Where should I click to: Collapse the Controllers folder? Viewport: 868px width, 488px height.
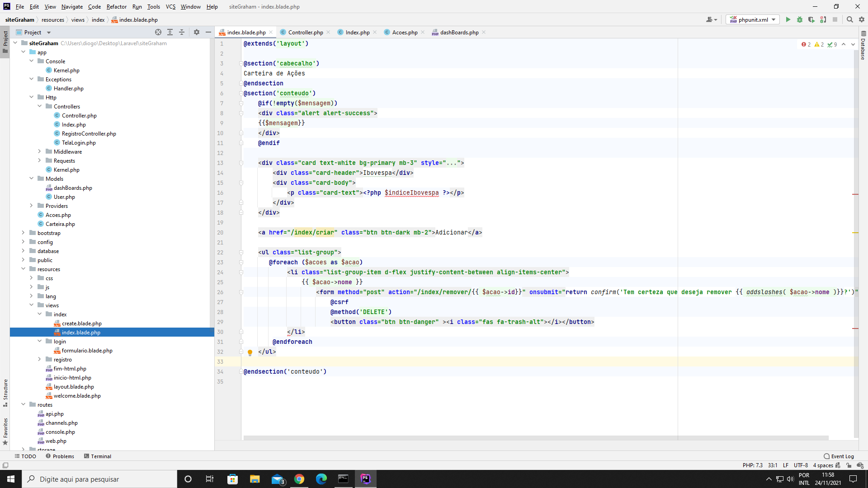[x=40, y=107]
